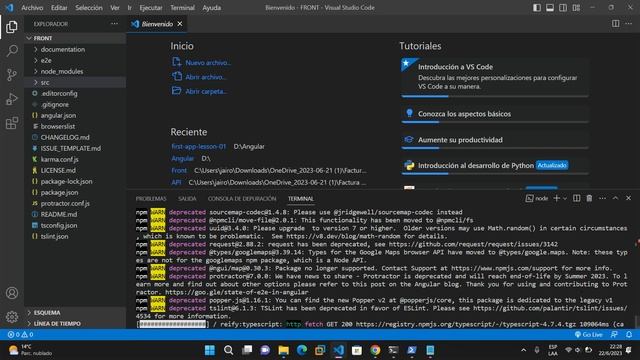This screenshot has height=360, width=640.
Task: Expand the LÍNEA DE TIEMPO section
Action: pos(75,323)
